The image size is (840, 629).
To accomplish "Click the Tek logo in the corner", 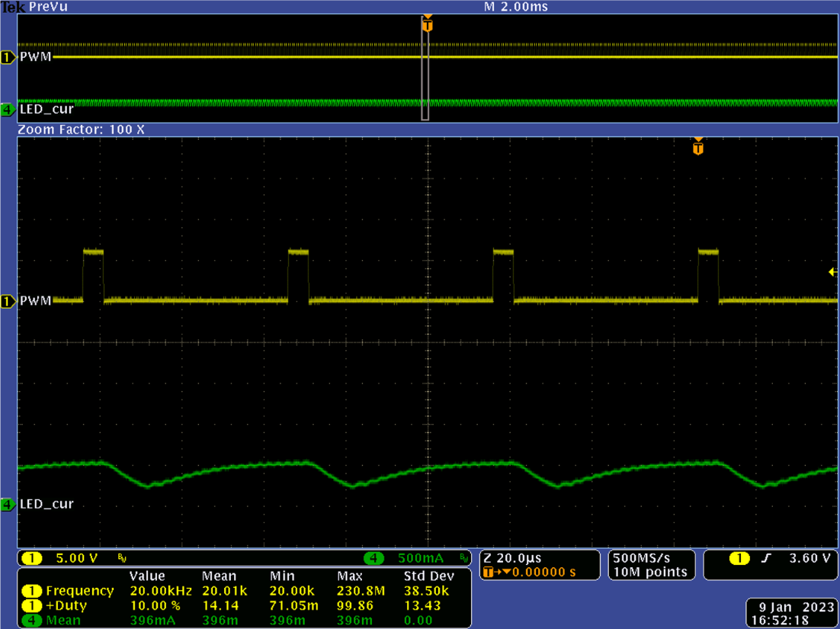I will [x=12, y=6].
